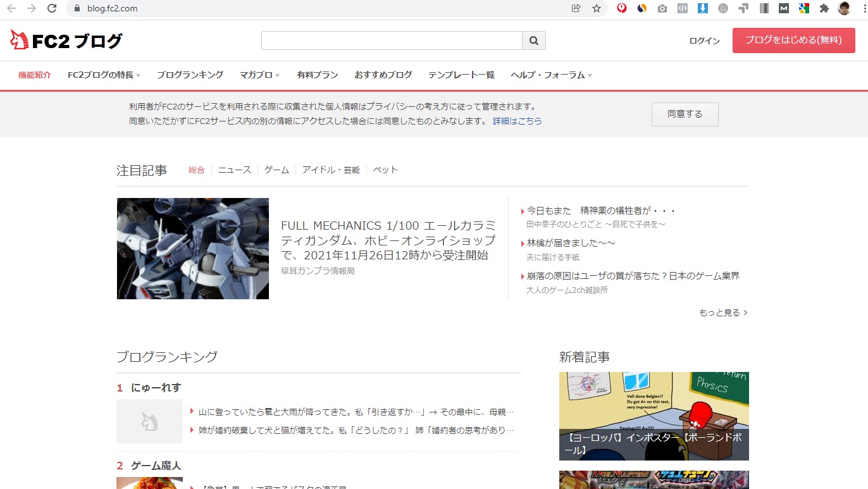Click the share page icon in address bar
The image size is (868, 489).
click(576, 8)
